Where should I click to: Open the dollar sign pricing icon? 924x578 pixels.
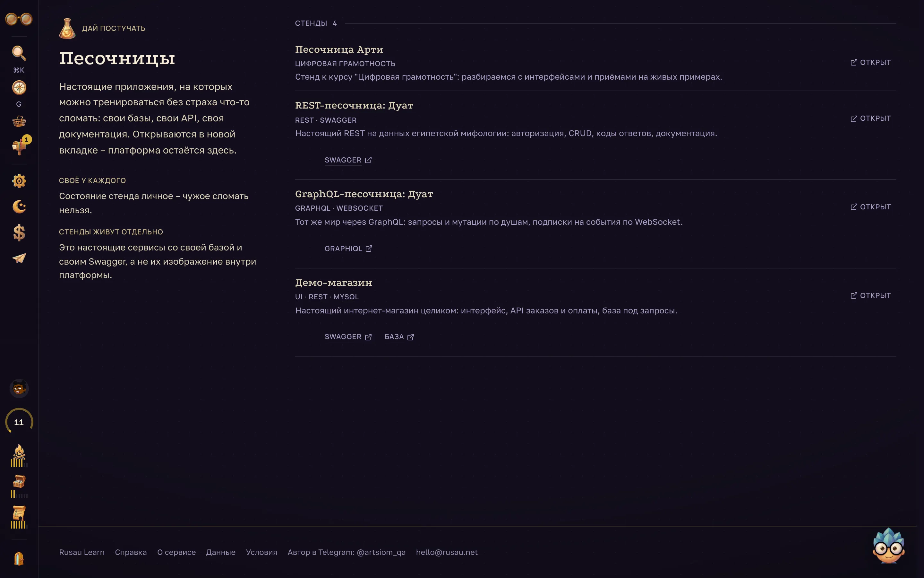pyautogui.click(x=19, y=232)
